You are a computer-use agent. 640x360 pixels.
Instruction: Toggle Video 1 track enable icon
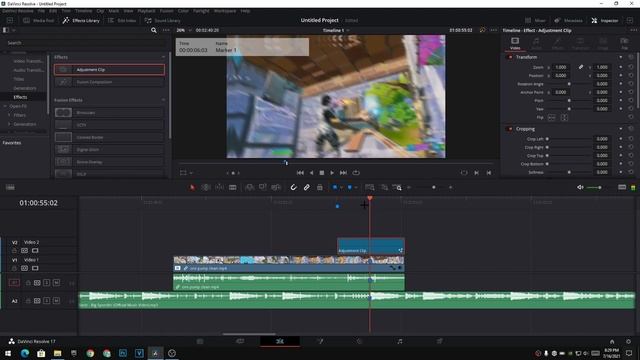(x=35, y=268)
